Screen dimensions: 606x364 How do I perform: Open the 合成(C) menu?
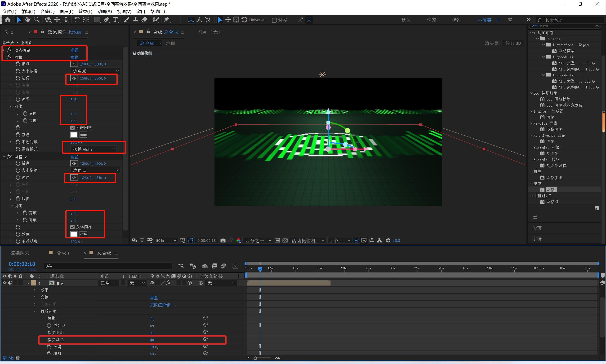(47, 12)
